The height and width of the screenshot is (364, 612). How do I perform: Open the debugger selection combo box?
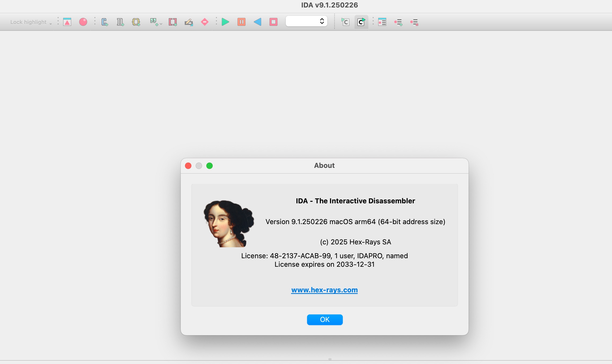307,21
